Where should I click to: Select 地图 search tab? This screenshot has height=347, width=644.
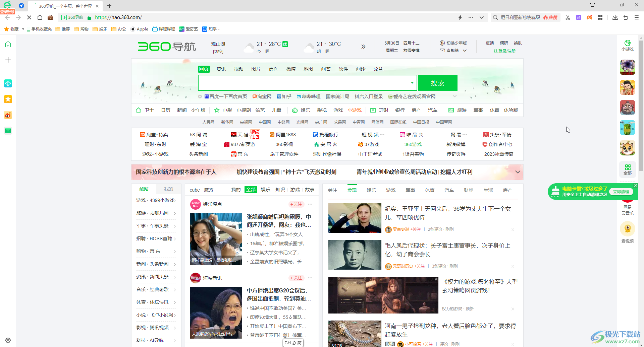308,69
